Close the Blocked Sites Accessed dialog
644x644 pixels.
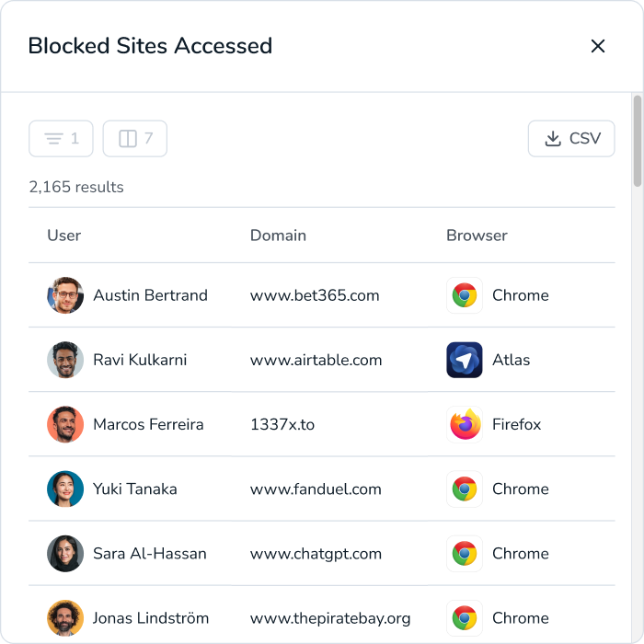pyautogui.click(x=598, y=46)
